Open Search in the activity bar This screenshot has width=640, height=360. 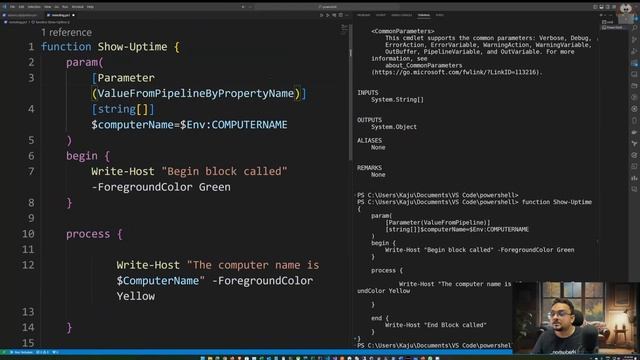(x=634, y=28)
